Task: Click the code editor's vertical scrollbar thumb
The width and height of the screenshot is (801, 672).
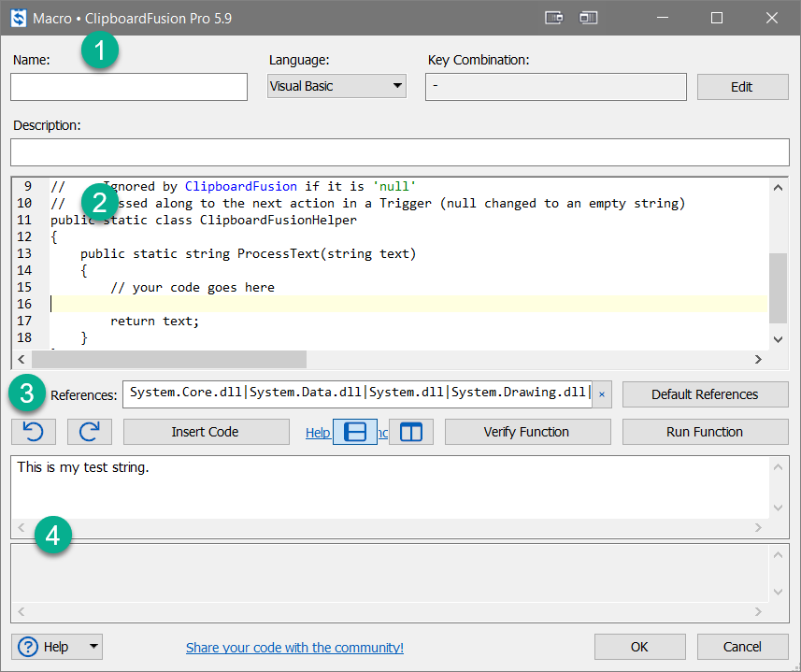Action: coord(778,288)
